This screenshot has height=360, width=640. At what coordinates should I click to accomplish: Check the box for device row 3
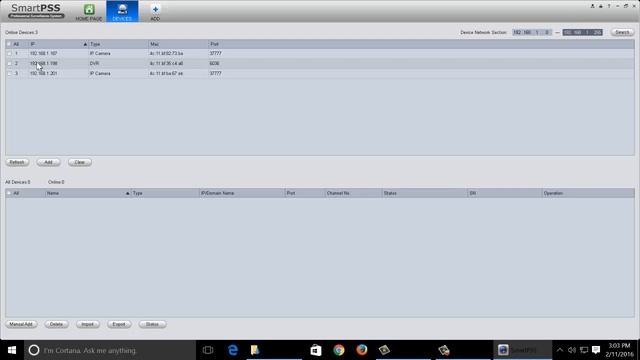tap(9, 73)
